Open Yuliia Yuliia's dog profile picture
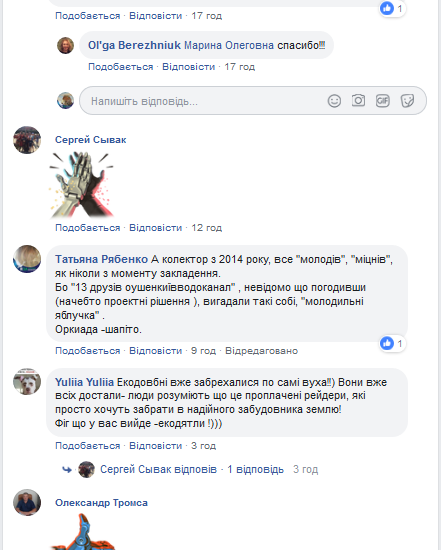 [27, 382]
